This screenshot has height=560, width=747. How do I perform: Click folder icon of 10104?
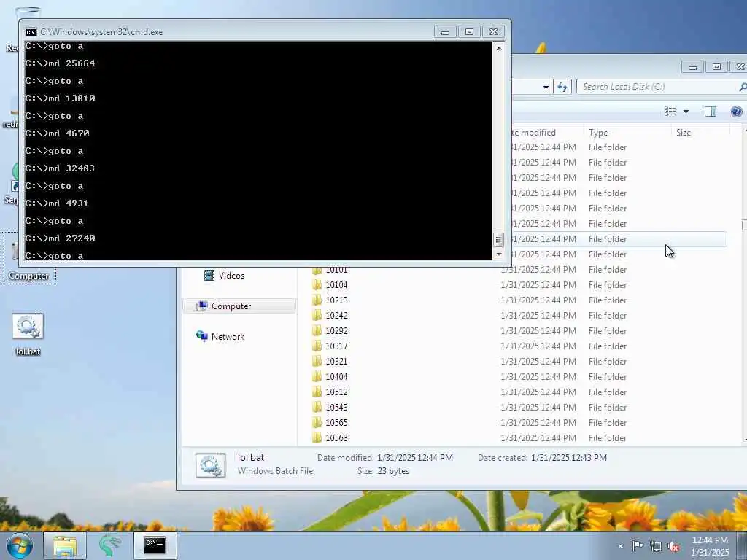pos(317,285)
